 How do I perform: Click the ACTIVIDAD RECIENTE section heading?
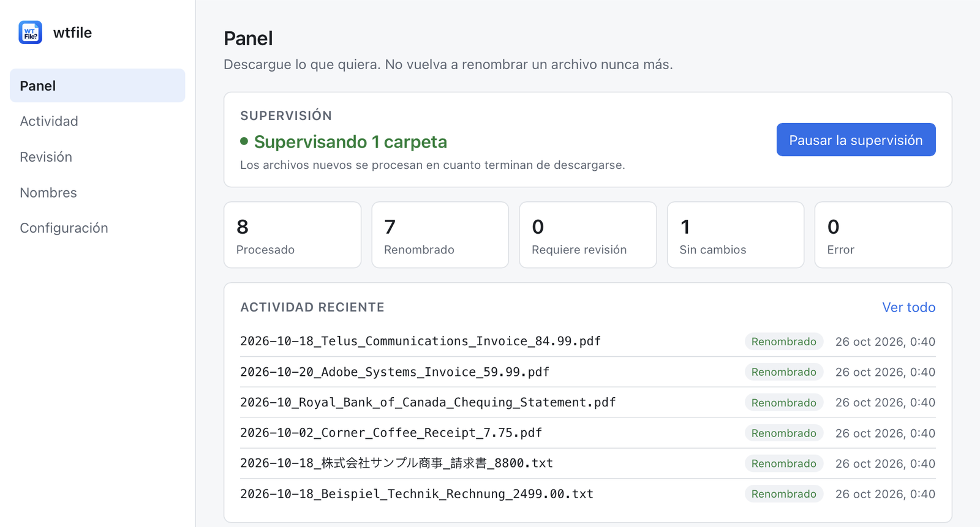click(312, 307)
